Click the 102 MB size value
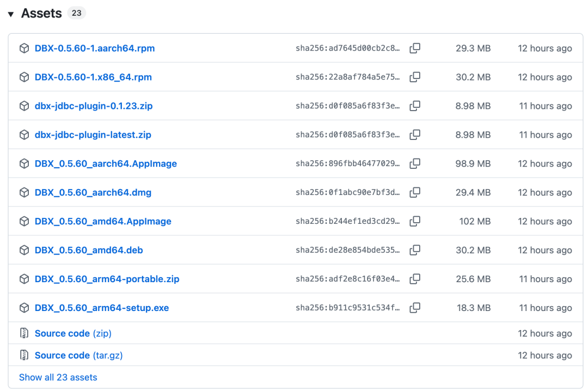The width and height of the screenshot is (588, 390). click(475, 222)
